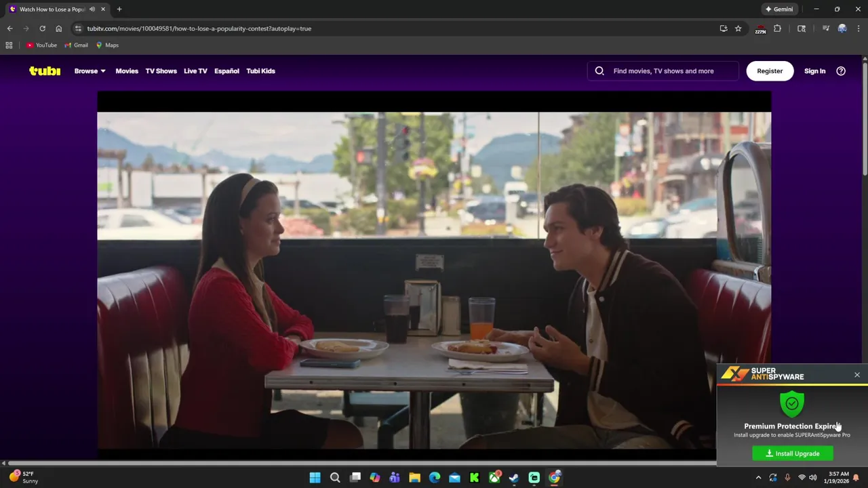Open Microsoft Teams from taskbar
Screen dimensions: 868x488
395,478
